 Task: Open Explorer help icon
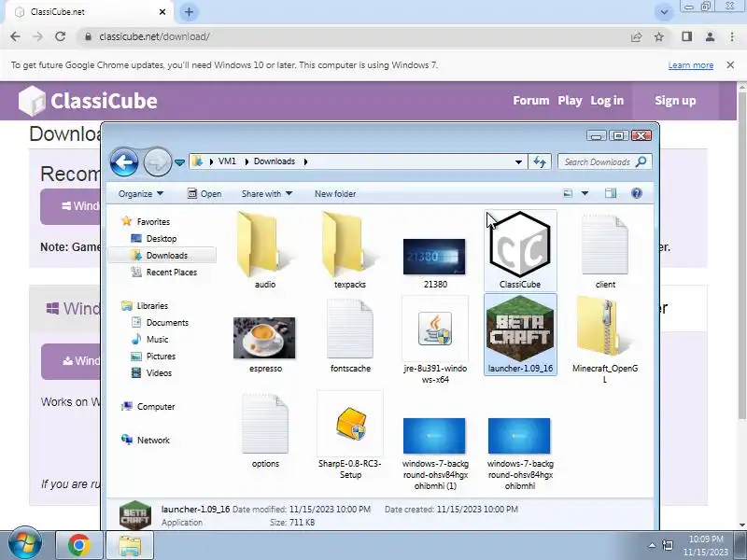637,193
